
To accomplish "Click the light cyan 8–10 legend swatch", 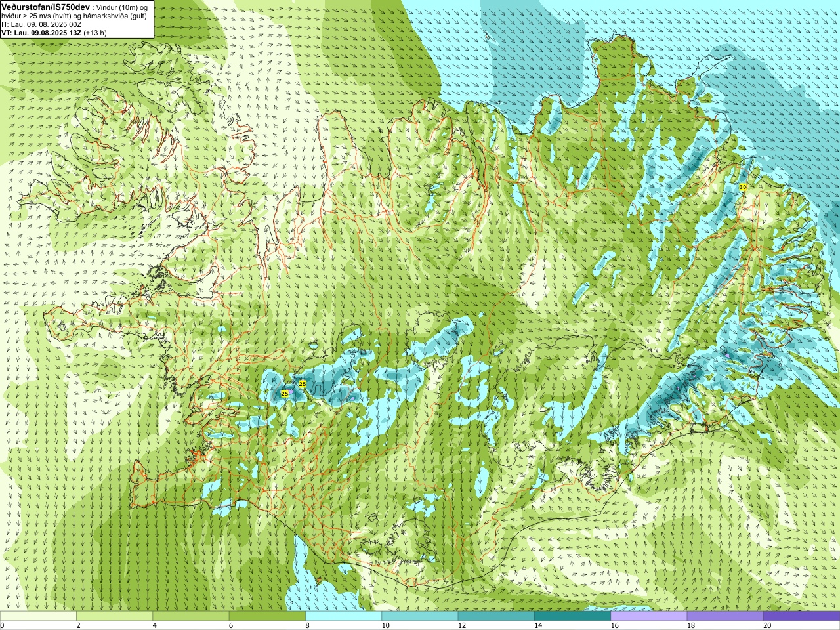I will click(x=343, y=616).
